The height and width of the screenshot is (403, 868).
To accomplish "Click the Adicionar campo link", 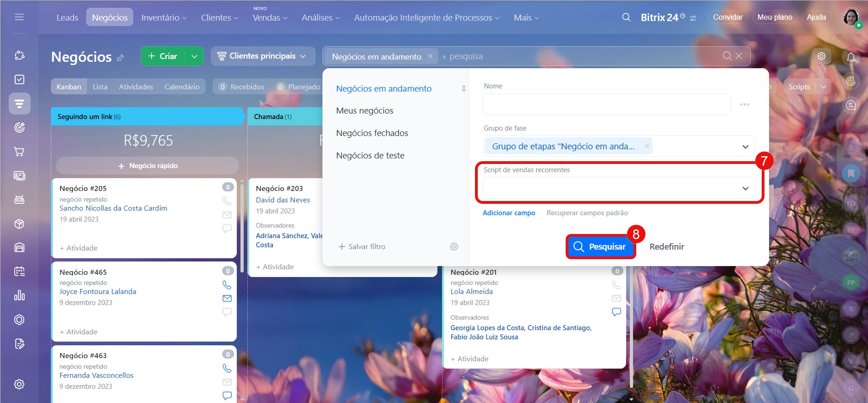I will tap(508, 213).
